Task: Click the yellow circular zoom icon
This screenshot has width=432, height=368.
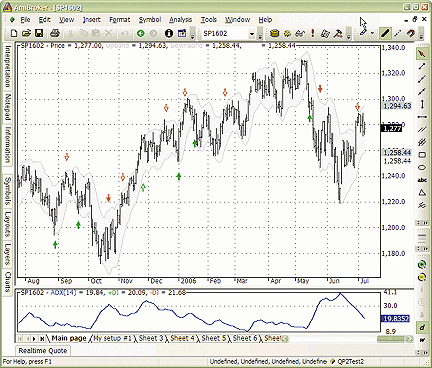Action: click(422, 277)
